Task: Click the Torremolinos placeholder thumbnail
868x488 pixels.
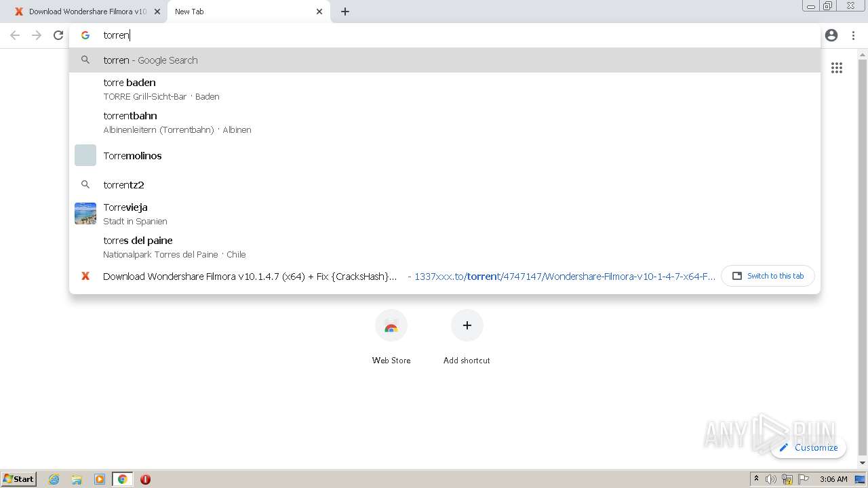Action: click(x=85, y=155)
